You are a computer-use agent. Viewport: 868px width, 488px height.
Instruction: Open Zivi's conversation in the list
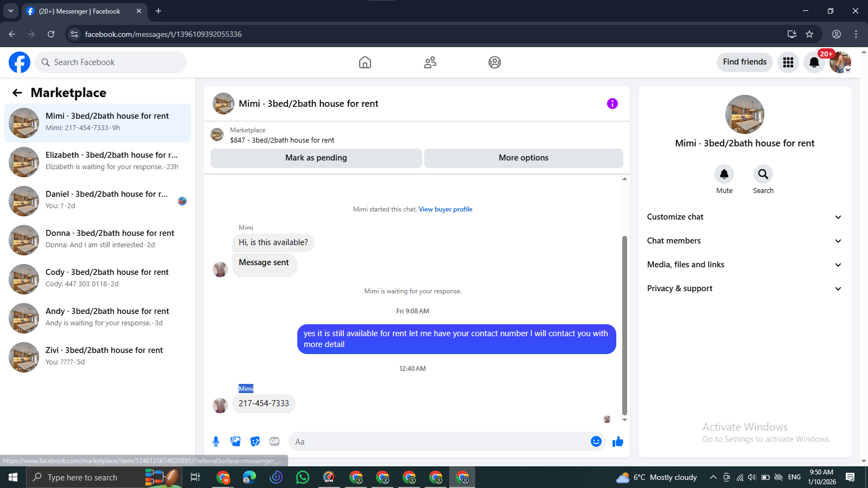98,357
